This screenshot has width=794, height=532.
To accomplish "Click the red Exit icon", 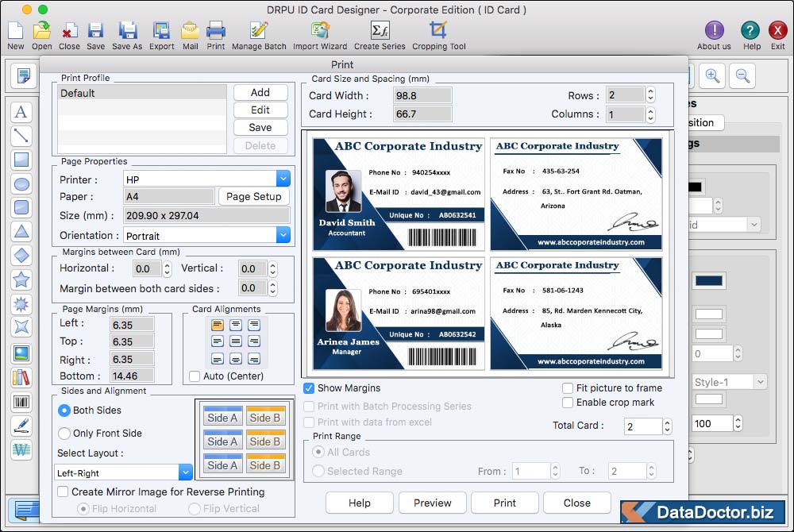I will click(777, 30).
